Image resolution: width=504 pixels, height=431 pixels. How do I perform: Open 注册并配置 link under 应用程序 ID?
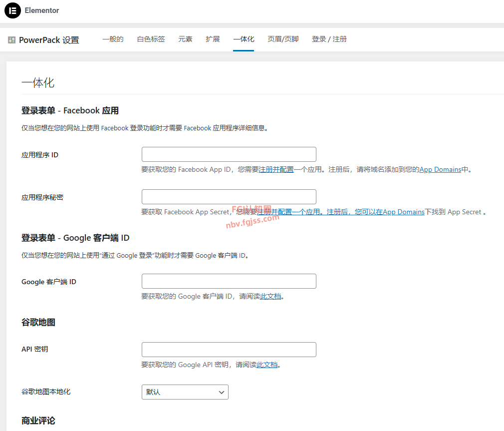click(x=276, y=169)
